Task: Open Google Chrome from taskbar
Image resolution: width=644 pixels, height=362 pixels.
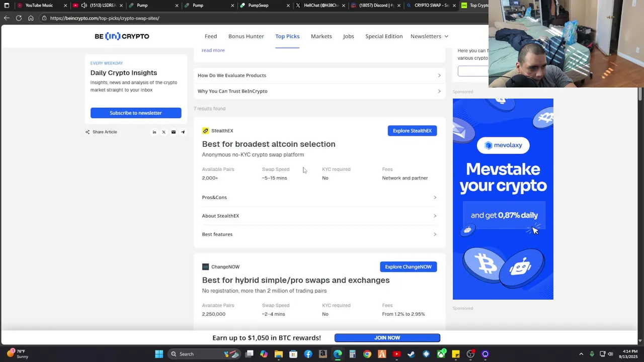Action: pos(367,354)
